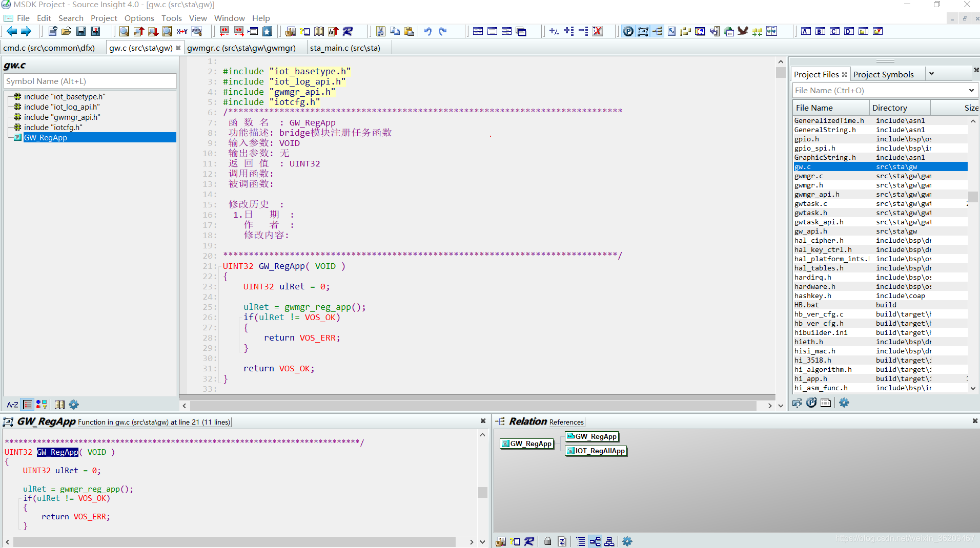
Task: Click the Symbol Name input field
Action: (x=90, y=81)
